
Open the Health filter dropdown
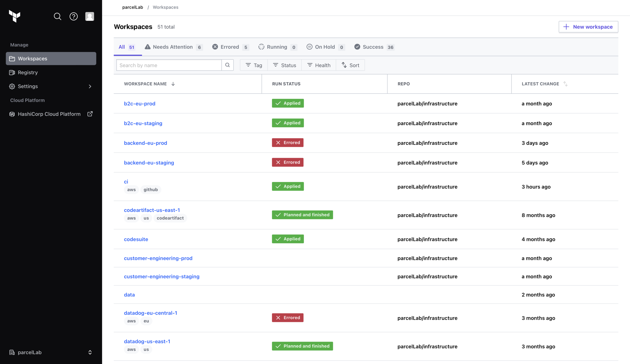point(319,65)
